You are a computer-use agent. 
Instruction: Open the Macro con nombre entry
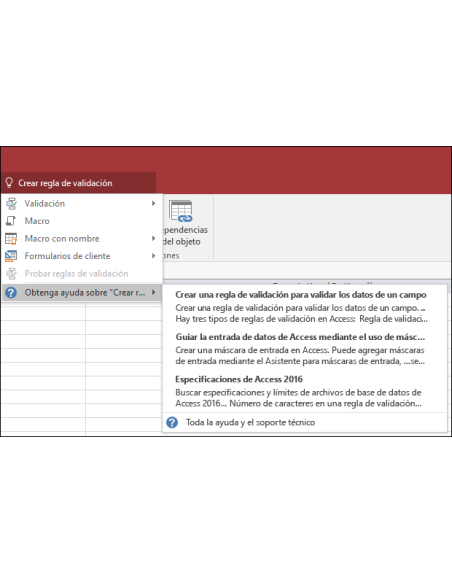tap(82, 238)
